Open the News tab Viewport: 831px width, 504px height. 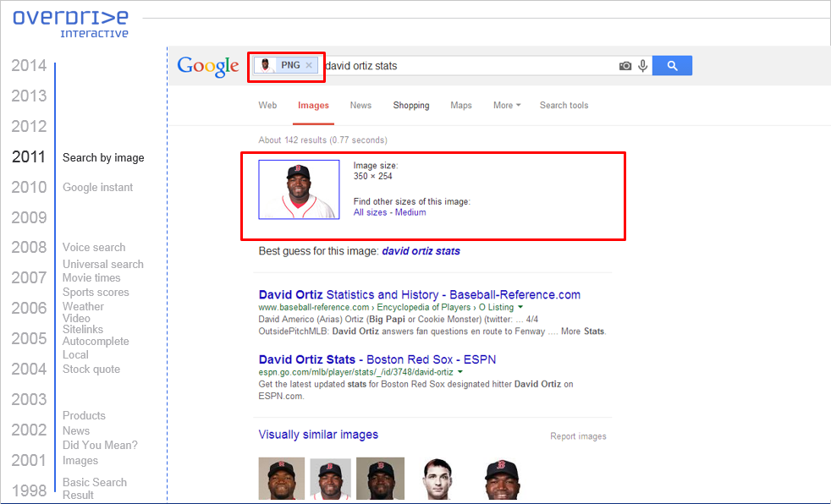tap(360, 106)
